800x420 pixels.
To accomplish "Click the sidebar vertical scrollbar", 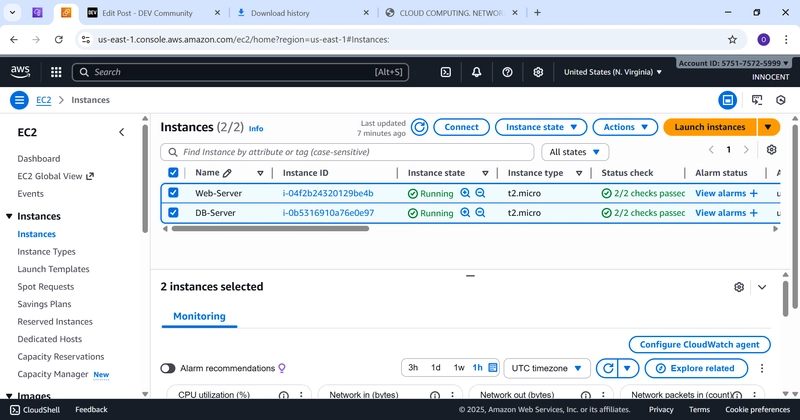I will 145,178.
